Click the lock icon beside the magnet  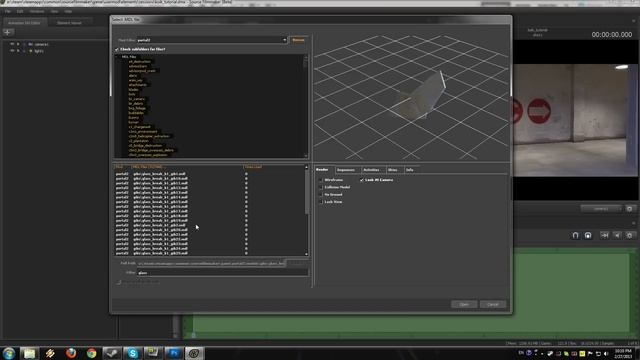588,236
